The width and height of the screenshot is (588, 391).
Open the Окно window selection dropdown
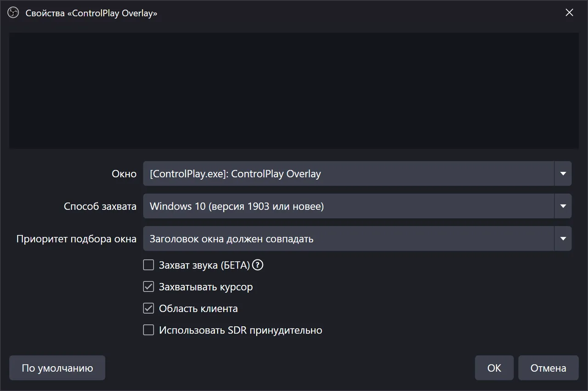coord(357,174)
